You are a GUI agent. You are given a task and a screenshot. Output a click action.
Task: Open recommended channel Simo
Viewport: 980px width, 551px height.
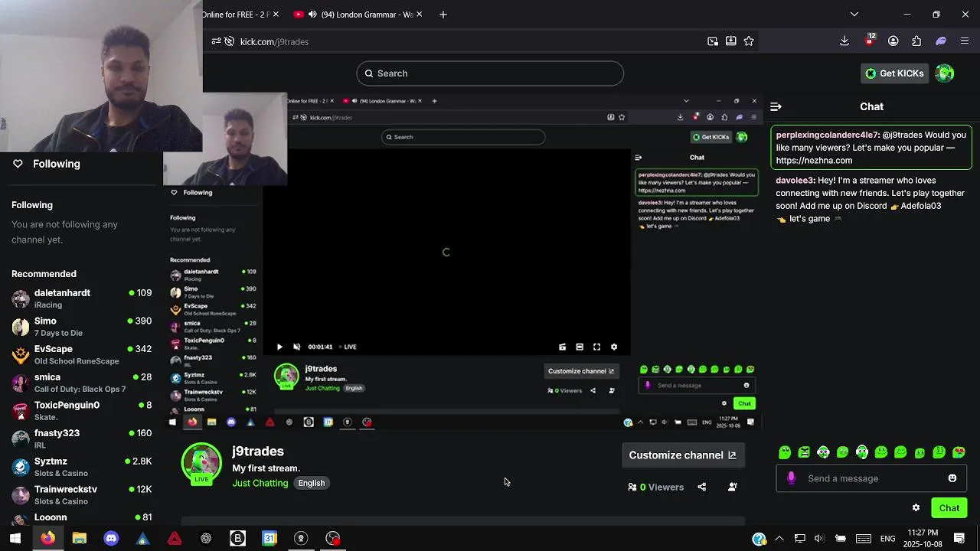point(81,327)
